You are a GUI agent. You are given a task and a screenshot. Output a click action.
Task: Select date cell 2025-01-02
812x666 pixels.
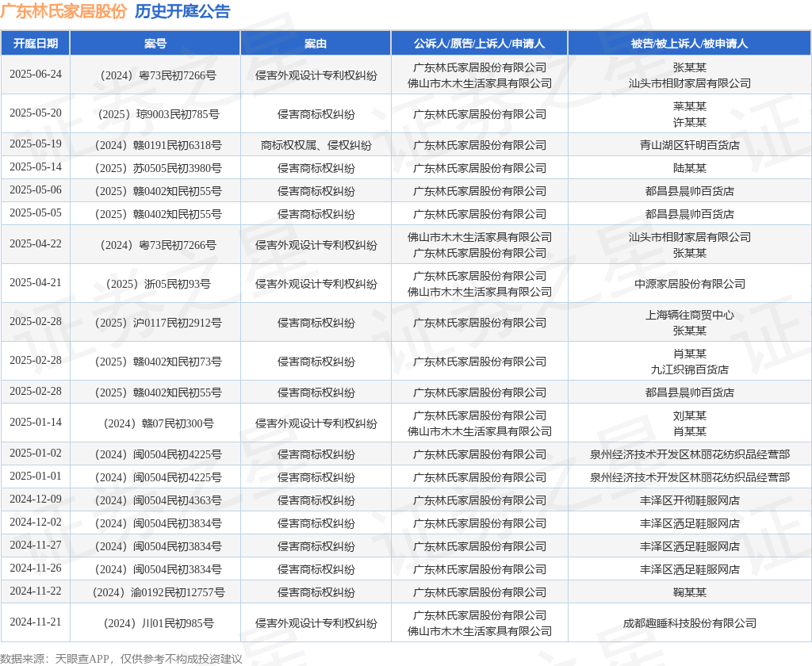35,454
